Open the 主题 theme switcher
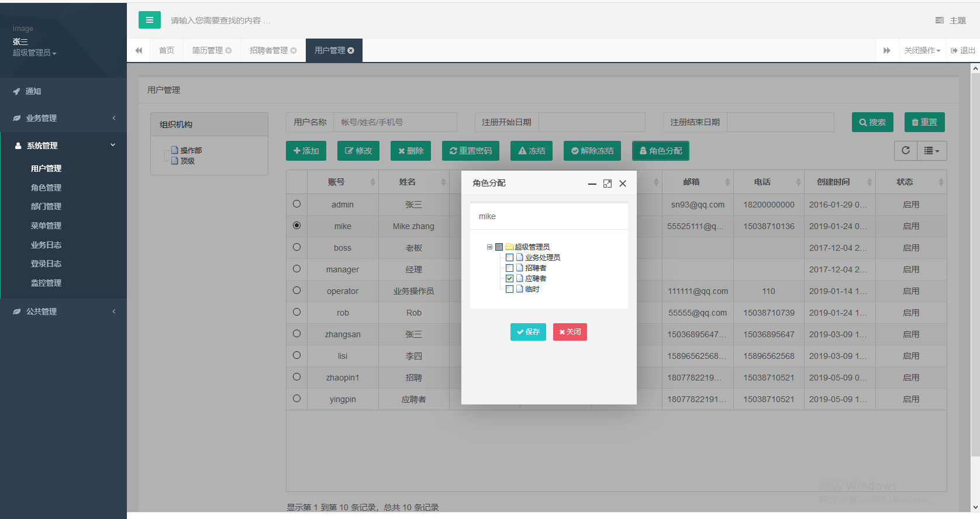This screenshot has height=519, width=980. [x=951, y=20]
